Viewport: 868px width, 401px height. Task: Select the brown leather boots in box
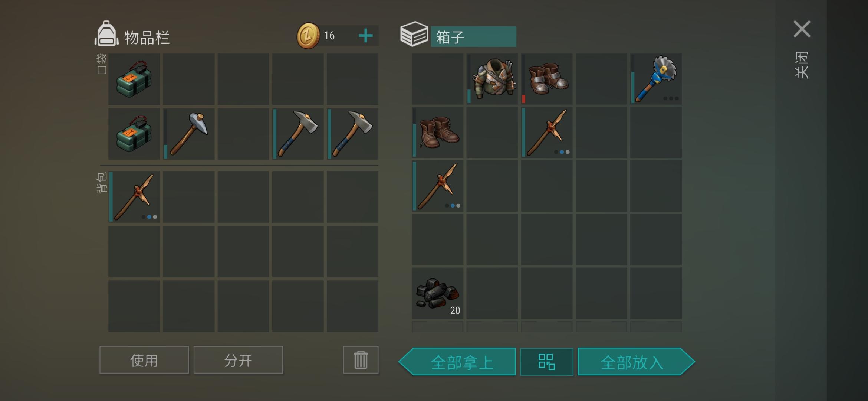pyautogui.click(x=438, y=133)
